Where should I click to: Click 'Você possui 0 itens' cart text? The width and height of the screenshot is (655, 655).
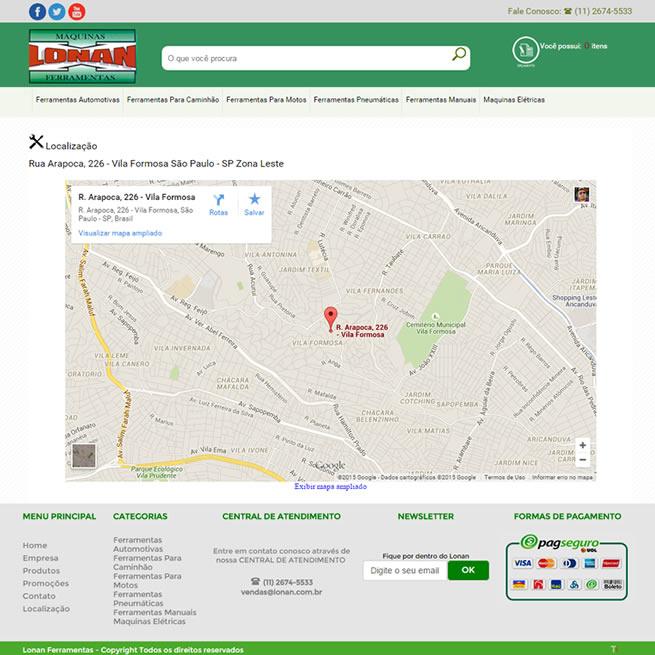573,46
